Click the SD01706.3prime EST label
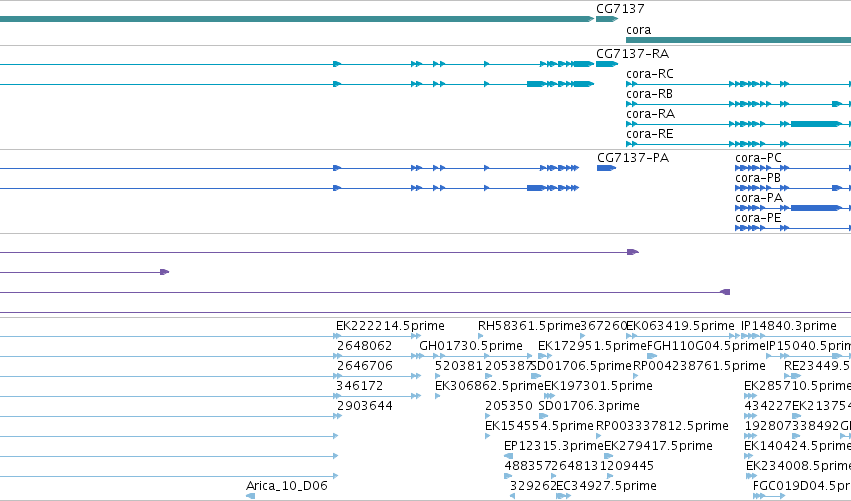This screenshot has width=851, height=501. pos(589,406)
